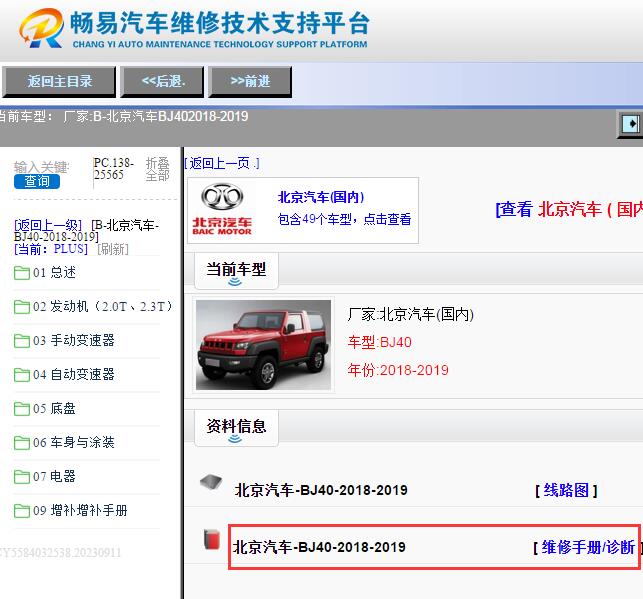Click the blue 查询 search button
Image resolution: width=643 pixels, height=599 pixels.
37,181
